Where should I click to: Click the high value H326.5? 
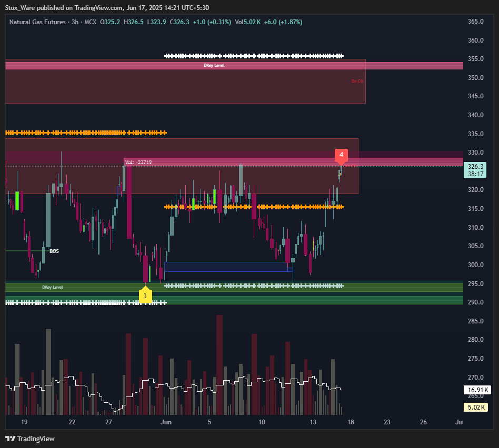click(134, 22)
